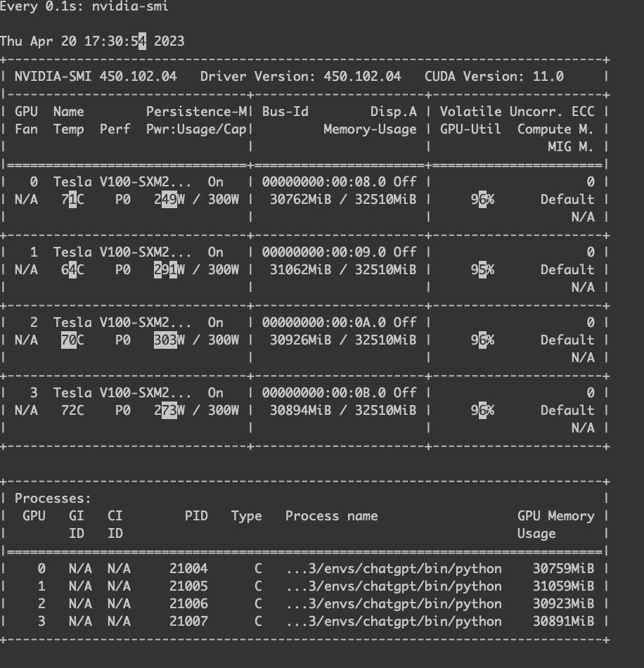This screenshot has height=668, width=644.
Task: Click the '30891MiB' process memory value
Action: [564, 622]
